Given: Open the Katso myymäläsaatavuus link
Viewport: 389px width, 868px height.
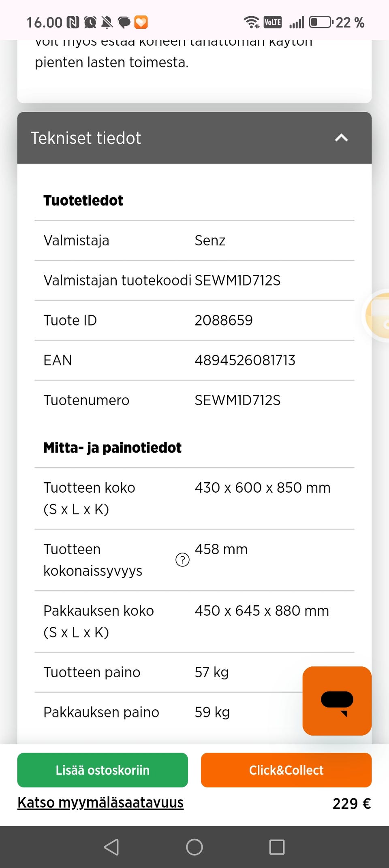Looking at the screenshot, I should click(x=100, y=802).
